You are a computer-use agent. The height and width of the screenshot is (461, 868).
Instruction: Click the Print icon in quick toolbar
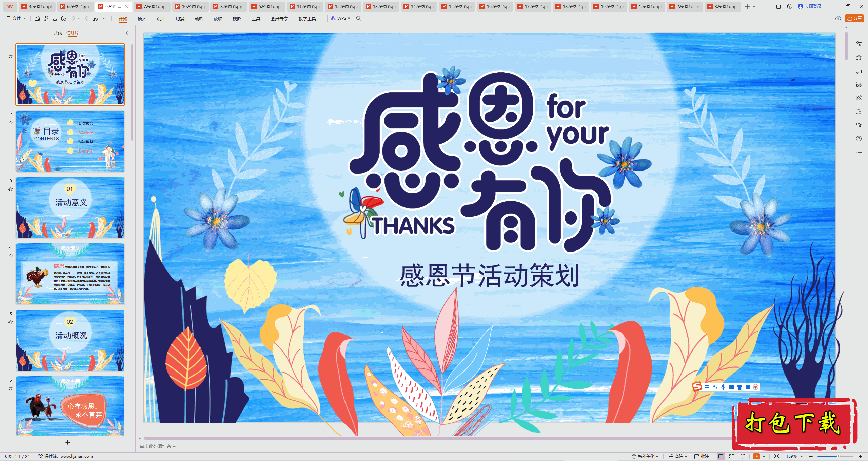[55, 18]
